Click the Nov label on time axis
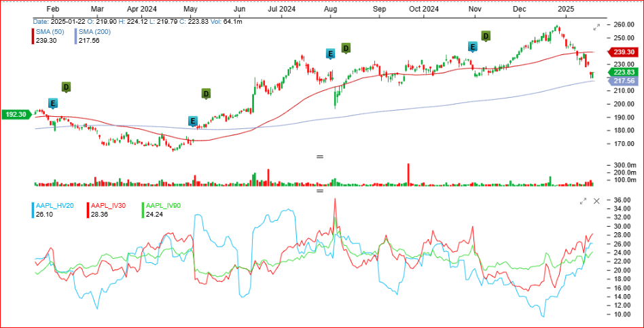 [x=474, y=9]
